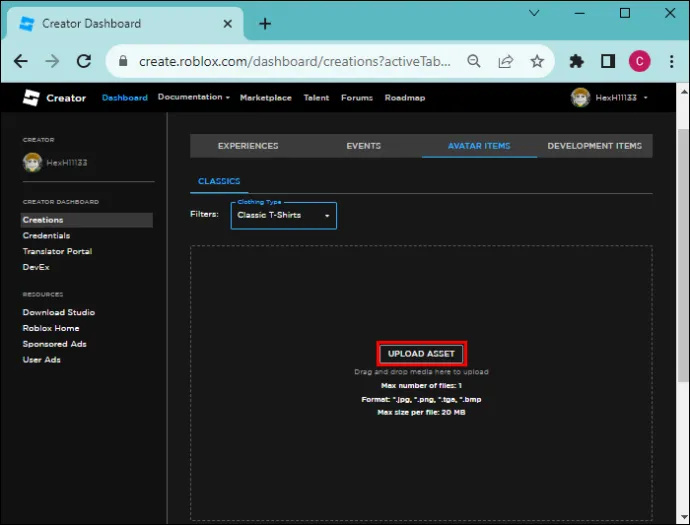Maximize the browser window
690x525 pixels.
pyautogui.click(x=624, y=13)
